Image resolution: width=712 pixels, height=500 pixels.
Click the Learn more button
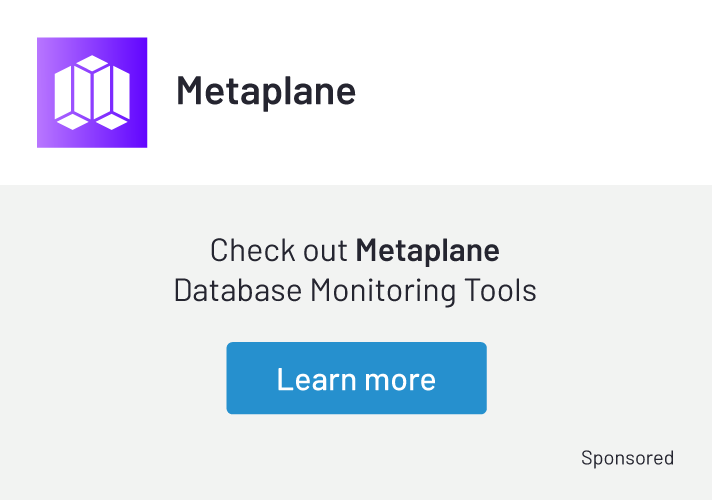click(x=356, y=378)
